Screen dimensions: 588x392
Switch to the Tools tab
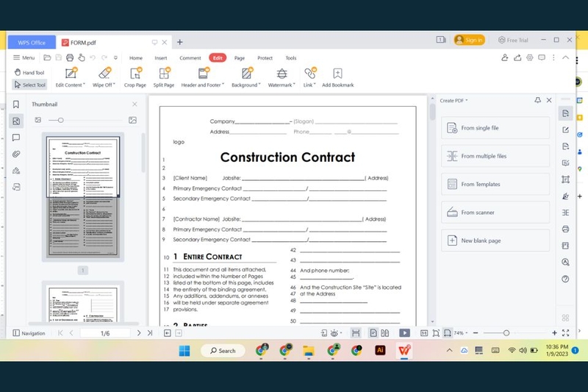[290, 58]
